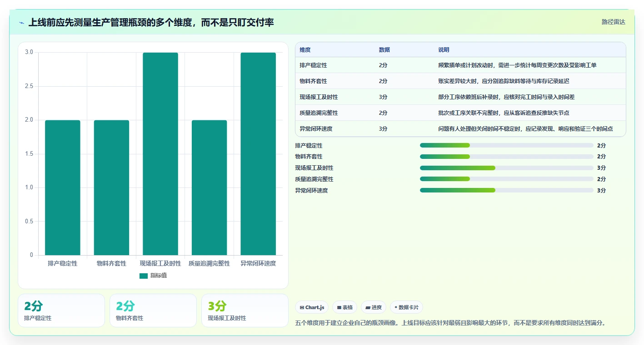Viewport: 644px width, 345px height.
Task: Select 质量追溯完整性 cell in table
Action: 319,113
